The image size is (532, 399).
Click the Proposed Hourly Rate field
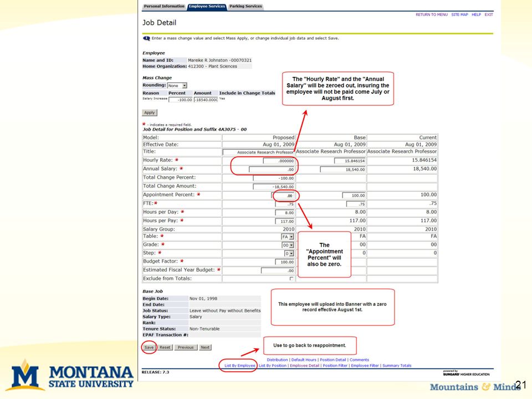pyautogui.click(x=279, y=161)
